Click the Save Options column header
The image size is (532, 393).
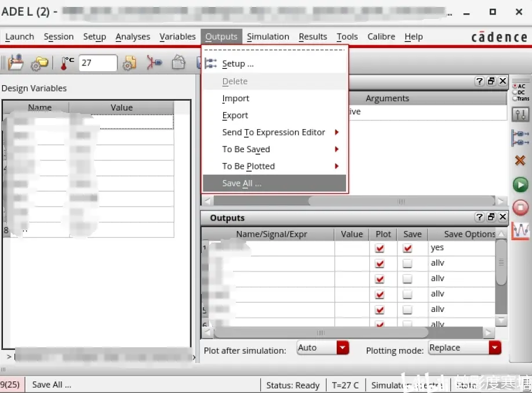[x=462, y=234]
